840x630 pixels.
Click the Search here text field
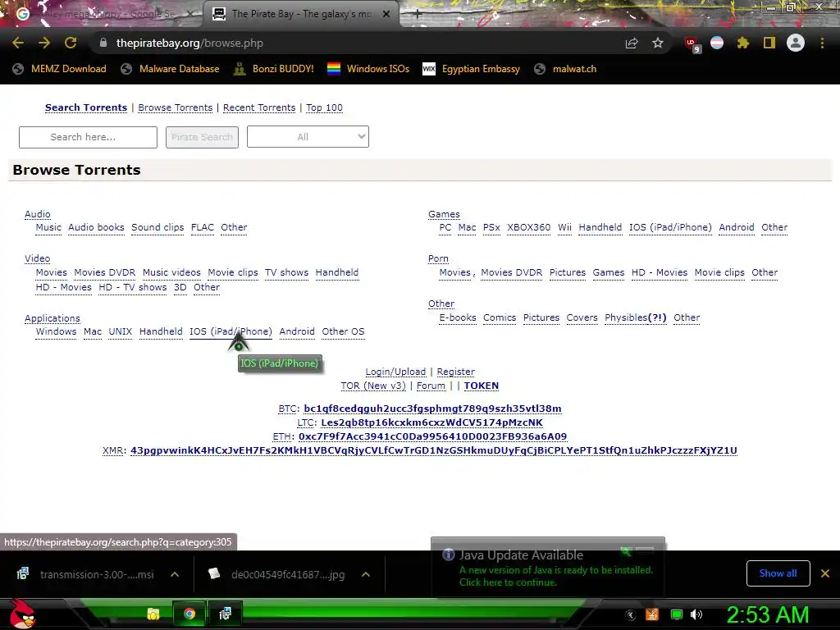88,137
